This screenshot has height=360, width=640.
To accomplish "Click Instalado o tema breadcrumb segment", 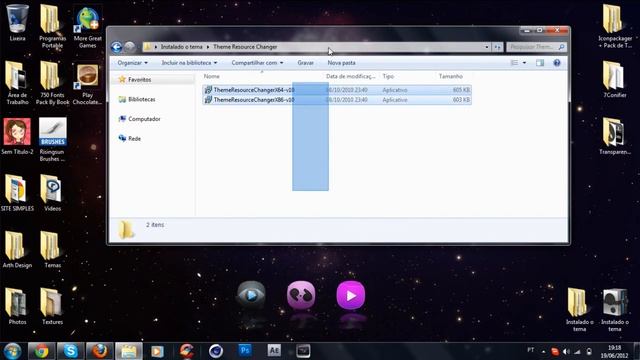I will [x=181, y=47].
